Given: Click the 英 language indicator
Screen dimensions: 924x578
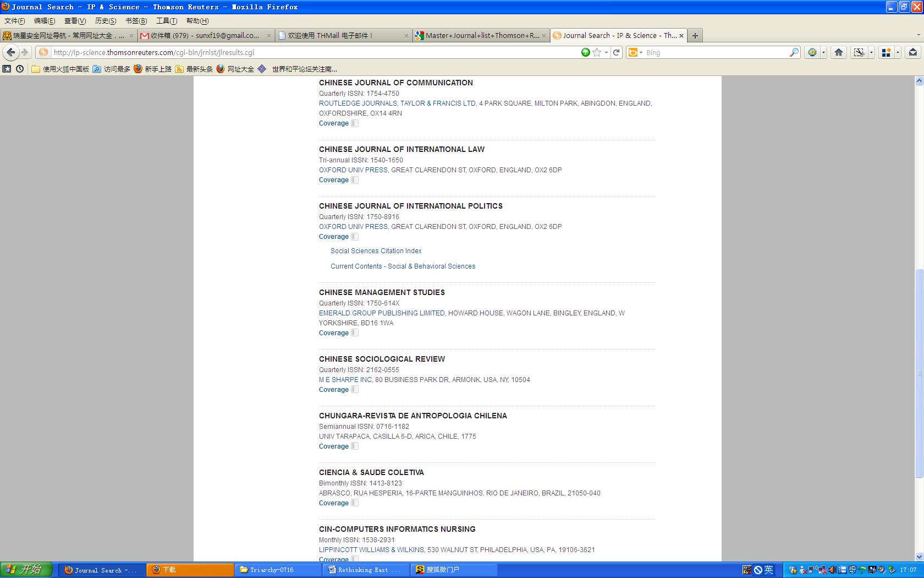Looking at the screenshot, I should click(x=768, y=570).
